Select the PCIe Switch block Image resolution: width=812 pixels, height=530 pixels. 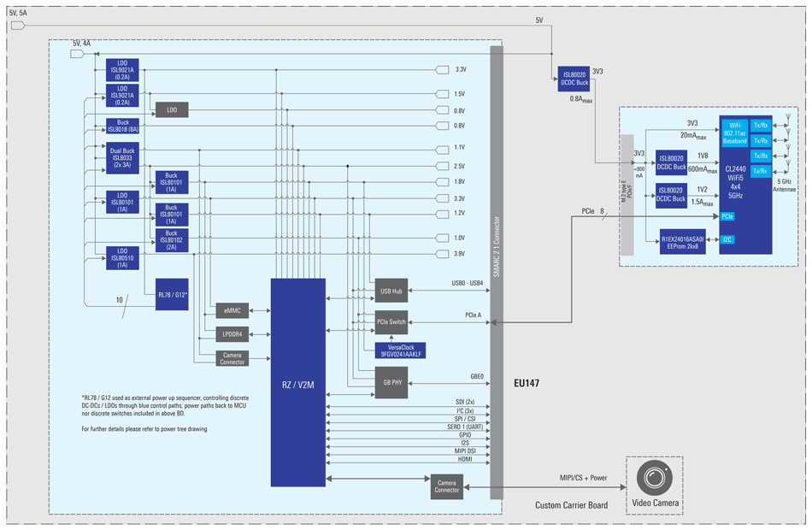[391, 322]
